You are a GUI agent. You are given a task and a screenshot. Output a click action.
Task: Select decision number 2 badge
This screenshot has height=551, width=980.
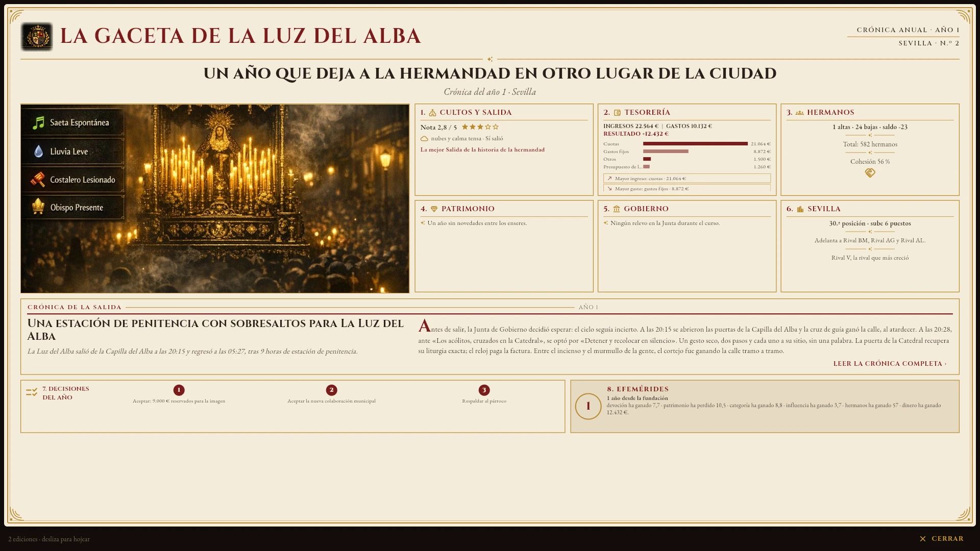[331, 390]
